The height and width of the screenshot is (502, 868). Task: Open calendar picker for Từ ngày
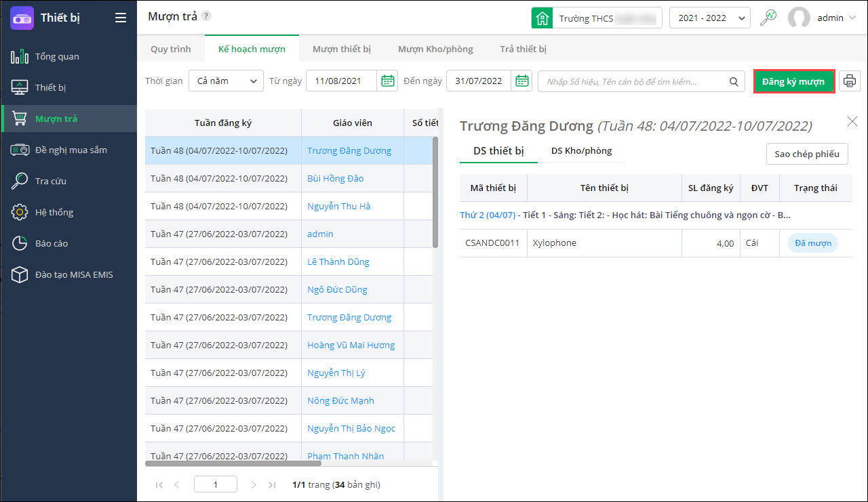point(388,81)
